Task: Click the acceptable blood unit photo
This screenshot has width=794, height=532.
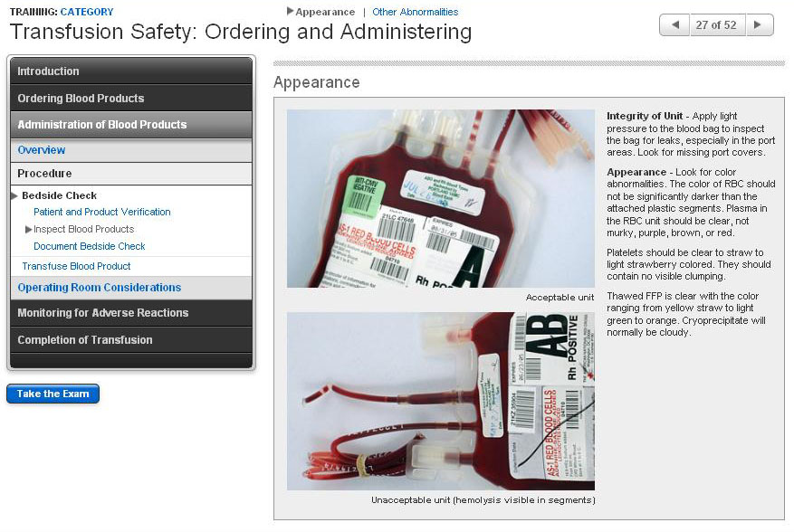Action: [x=441, y=198]
